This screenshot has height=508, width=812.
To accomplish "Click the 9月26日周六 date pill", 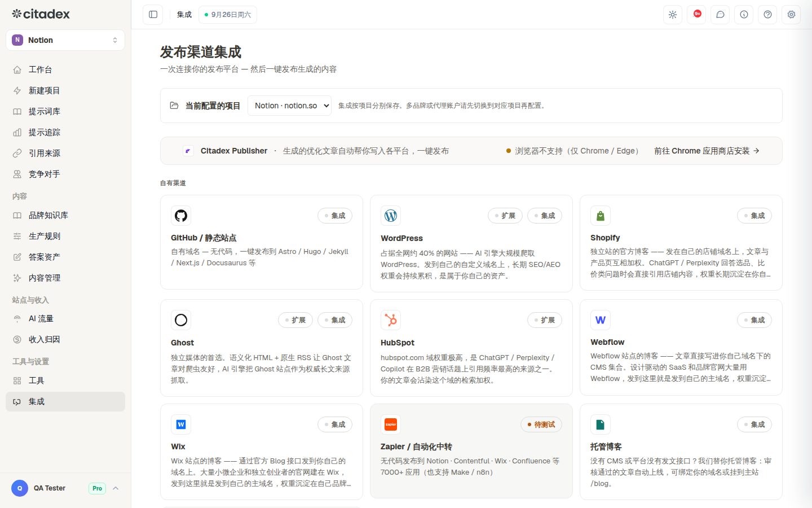I will (x=228, y=15).
